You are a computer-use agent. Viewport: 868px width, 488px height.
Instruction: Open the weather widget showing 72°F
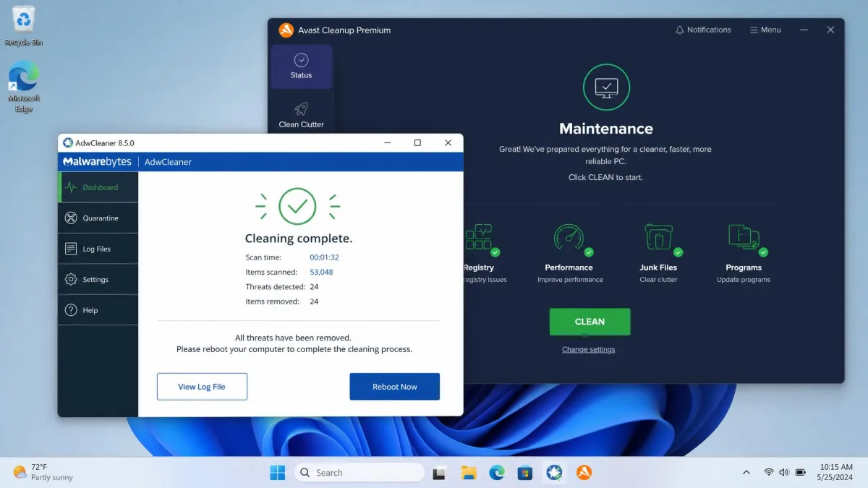click(43, 473)
